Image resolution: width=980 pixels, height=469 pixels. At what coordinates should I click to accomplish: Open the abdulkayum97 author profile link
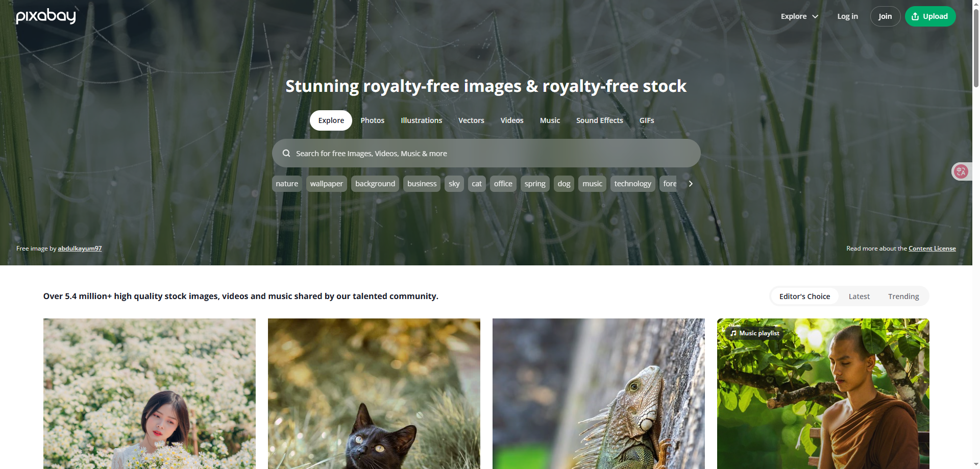[x=80, y=249]
